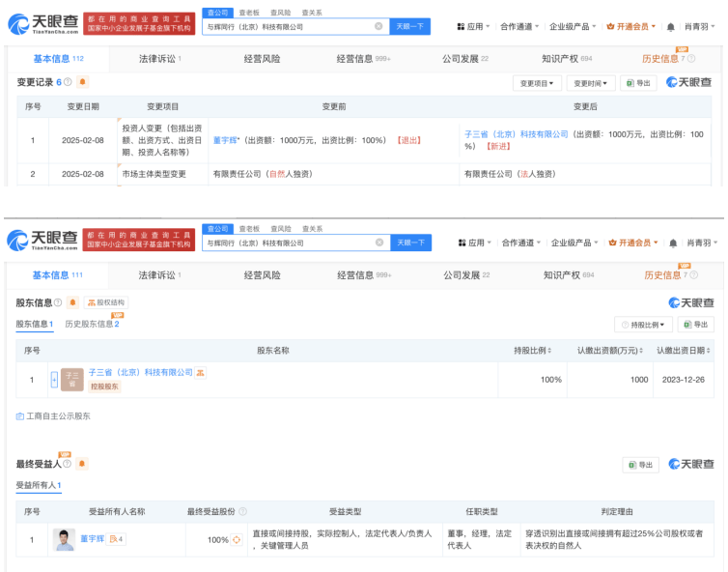
Task: Open the 变更项目 filter dropdown
Action: [537, 83]
